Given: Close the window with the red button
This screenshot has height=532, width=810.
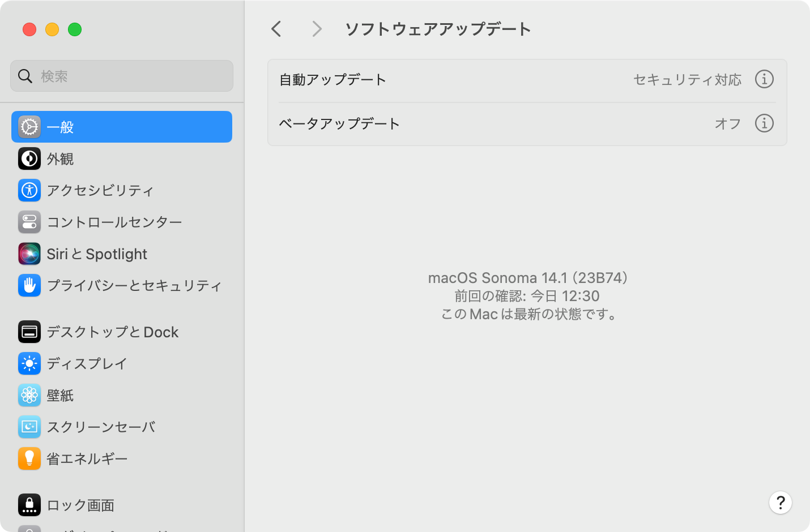Looking at the screenshot, I should click(29, 29).
